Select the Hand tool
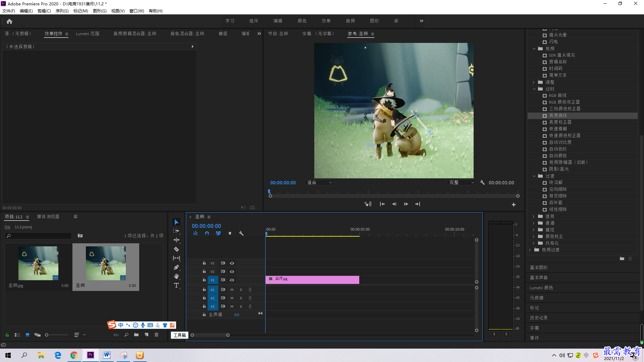The height and width of the screenshot is (362, 644). tap(176, 276)
